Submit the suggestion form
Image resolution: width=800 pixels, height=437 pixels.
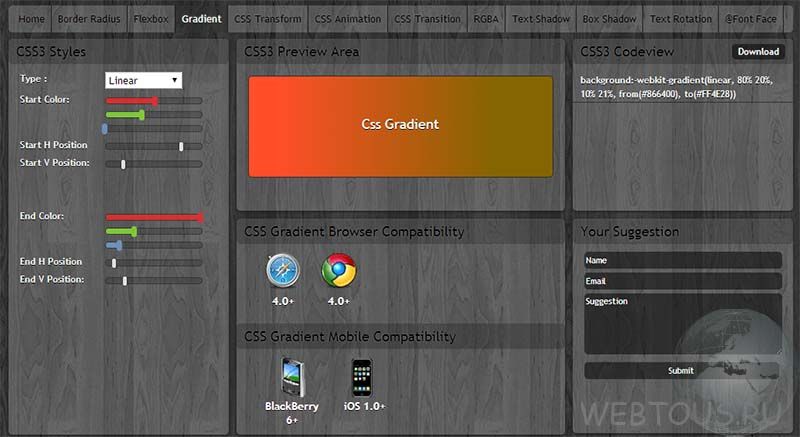(681, 371)
